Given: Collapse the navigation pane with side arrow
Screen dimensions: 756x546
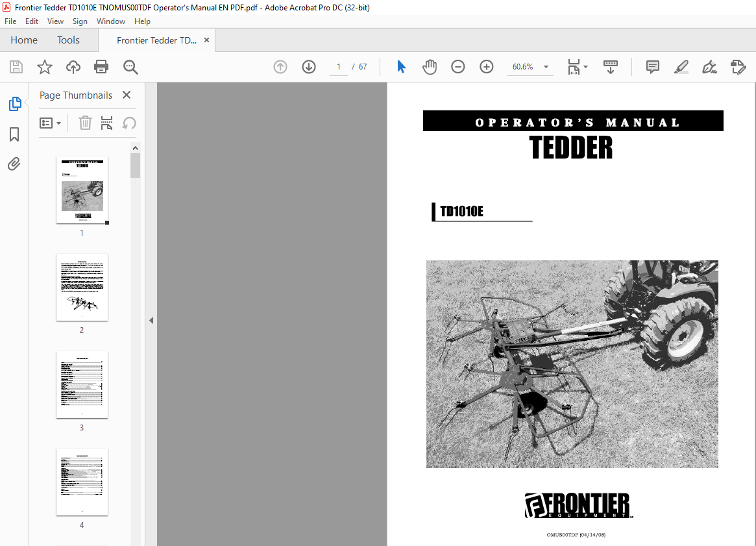Looking at the screenshot, I should coord(151,320).
